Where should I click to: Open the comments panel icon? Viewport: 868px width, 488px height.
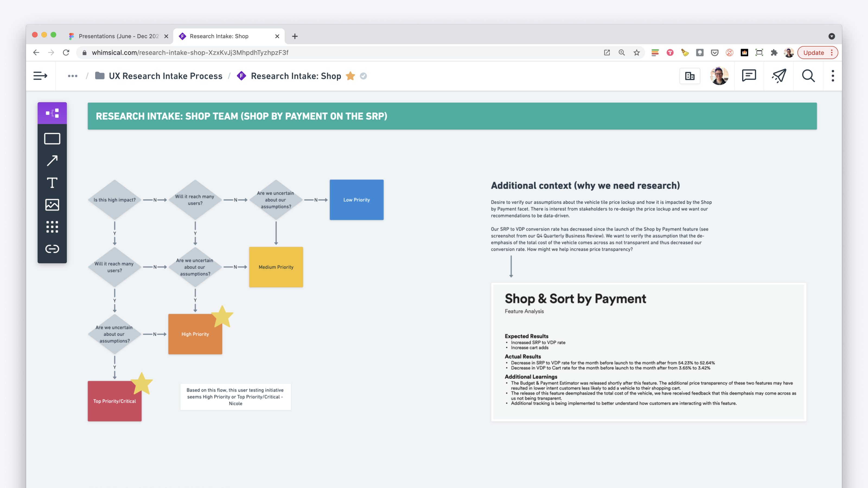(x=749, y=76)
